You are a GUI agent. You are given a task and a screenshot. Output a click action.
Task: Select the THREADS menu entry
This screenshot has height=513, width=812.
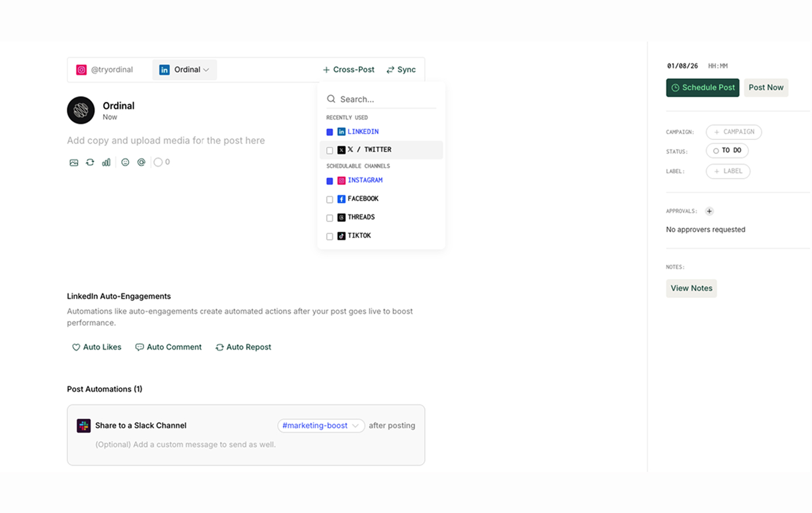pos(381,217)
